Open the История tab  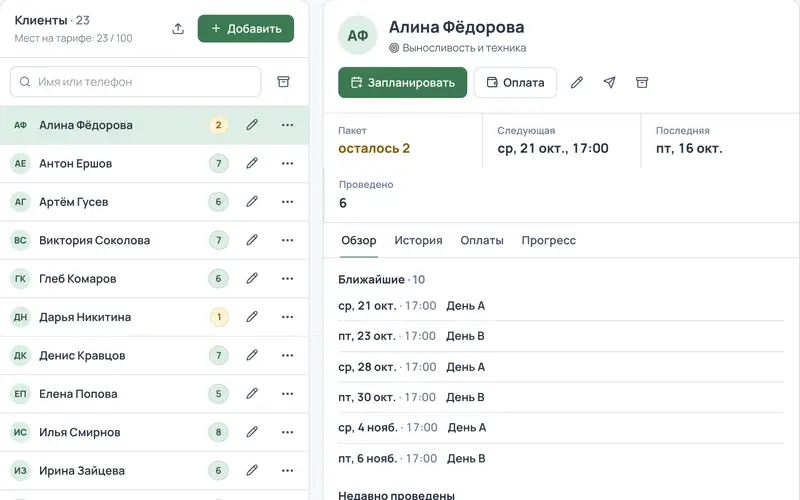pos(418,240)
